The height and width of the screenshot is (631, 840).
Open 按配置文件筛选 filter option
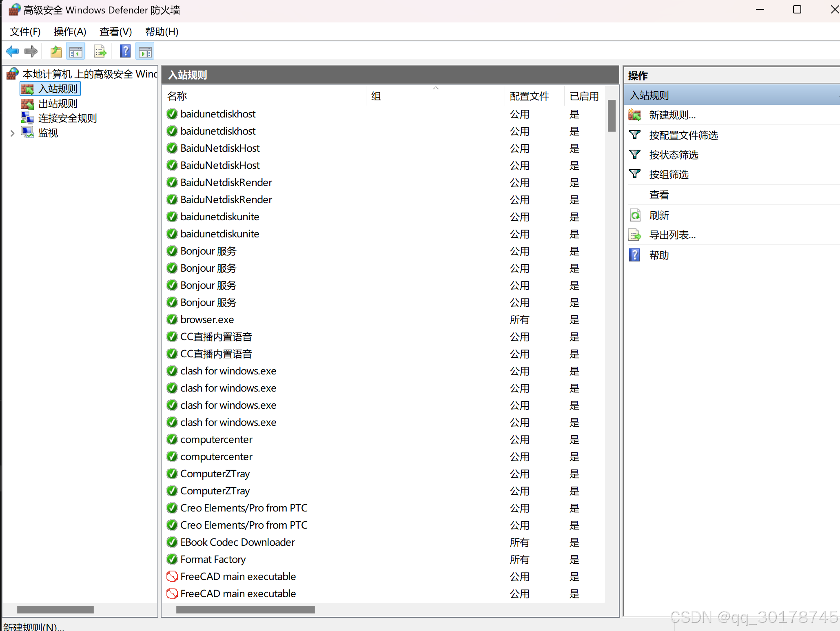coord(683,135)
